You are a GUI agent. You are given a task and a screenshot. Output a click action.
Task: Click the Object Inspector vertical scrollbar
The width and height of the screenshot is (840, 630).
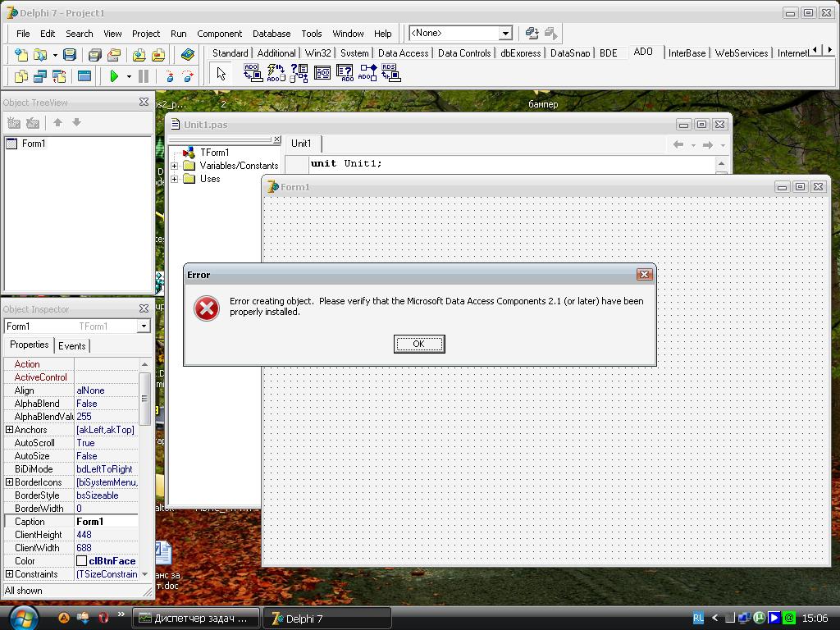144,468
